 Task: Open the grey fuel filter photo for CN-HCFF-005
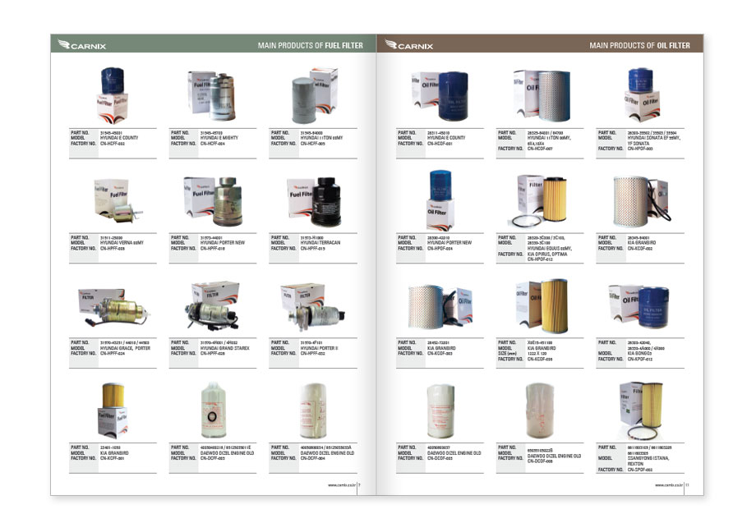click(314, 95)
